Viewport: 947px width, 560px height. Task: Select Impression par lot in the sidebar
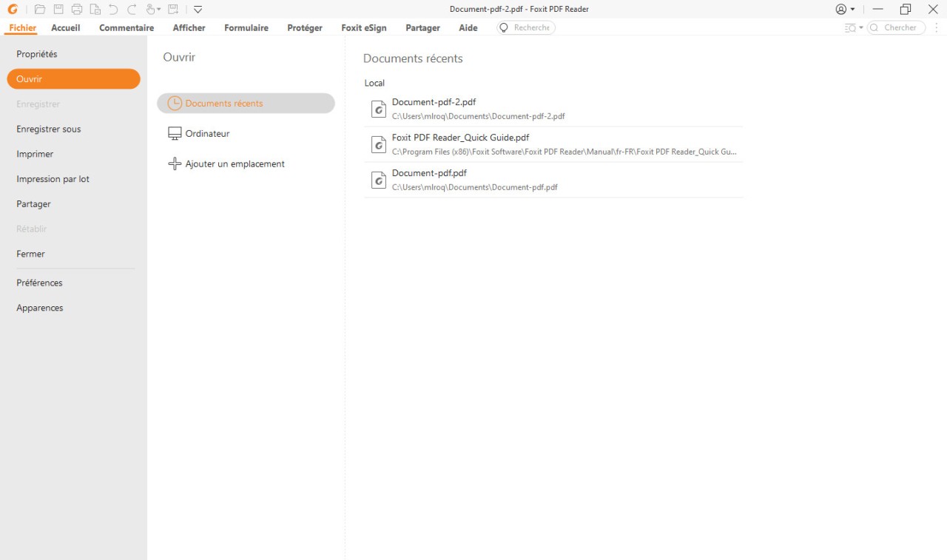tap(53, 178)
